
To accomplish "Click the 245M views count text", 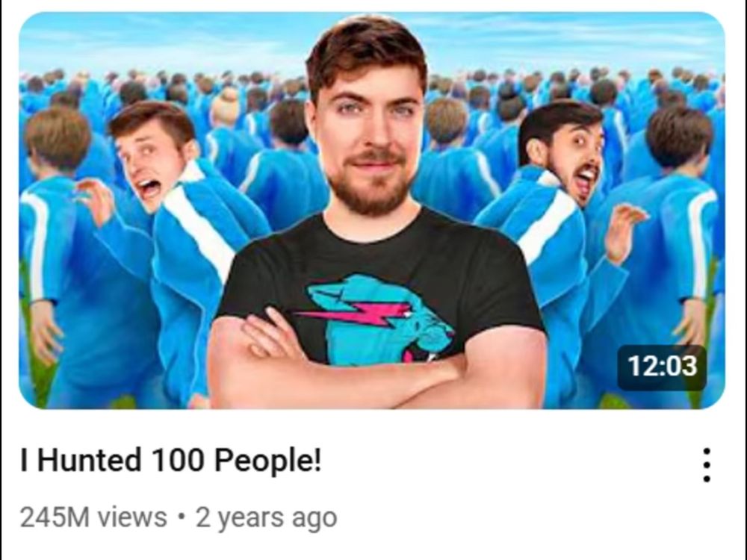I will pyautogui.click(x=93, y=517).
